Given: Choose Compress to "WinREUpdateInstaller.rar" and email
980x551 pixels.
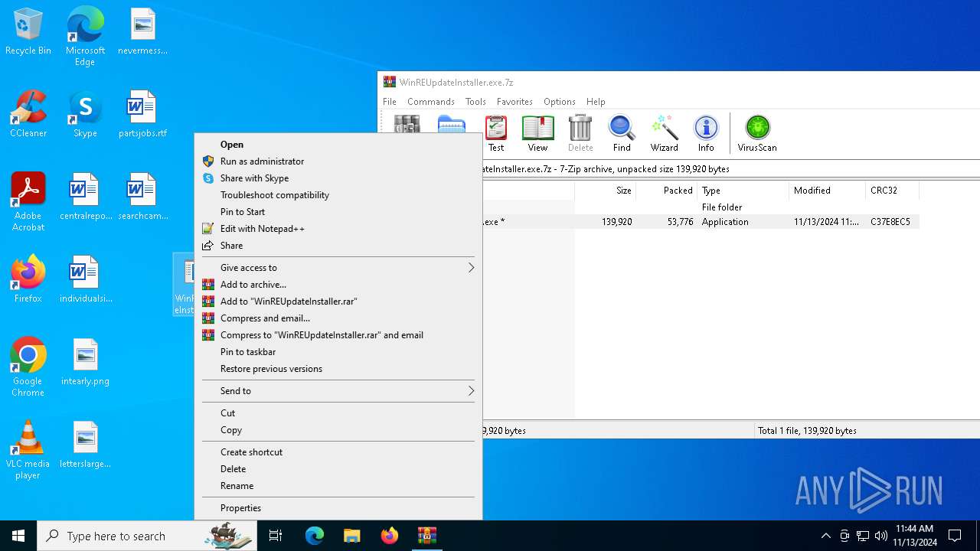Looking at the screenshot, I should click(x=338, y=335).
